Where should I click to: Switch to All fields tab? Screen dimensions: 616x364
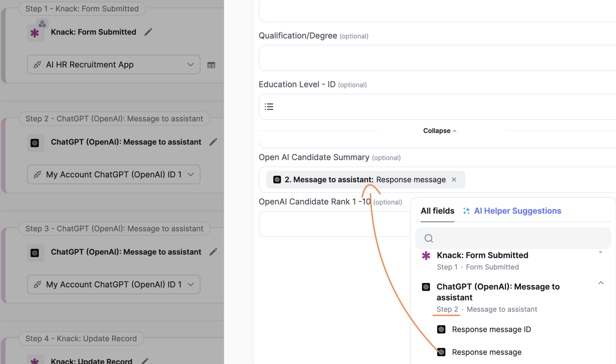437,211
